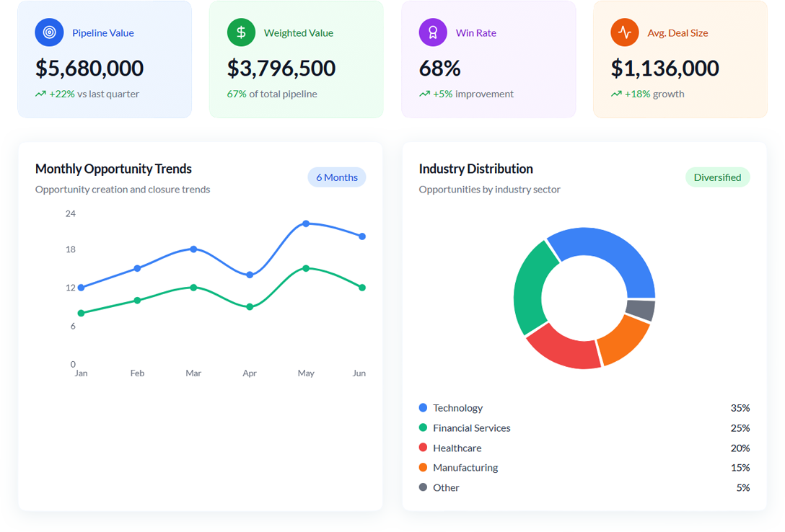Click '67% of total pipeline' text
Viewport: 785px width, 532px height.
pos(272,94)
